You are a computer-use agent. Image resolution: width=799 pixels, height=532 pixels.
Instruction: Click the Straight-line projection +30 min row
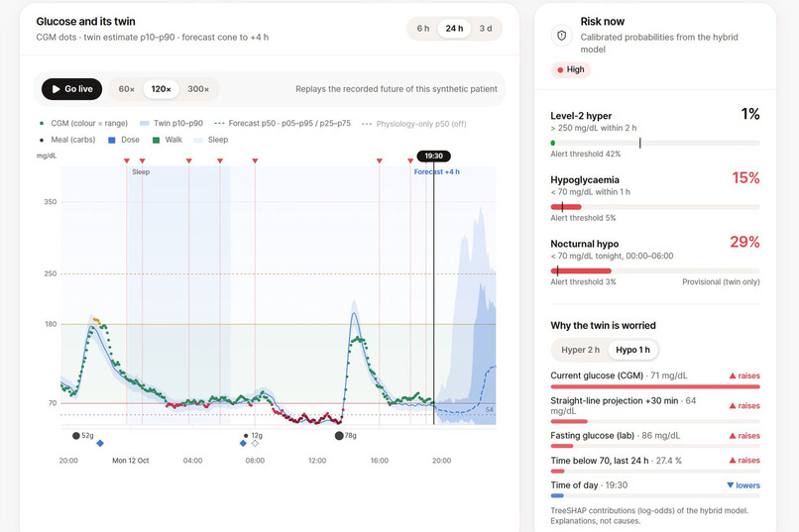655,409
